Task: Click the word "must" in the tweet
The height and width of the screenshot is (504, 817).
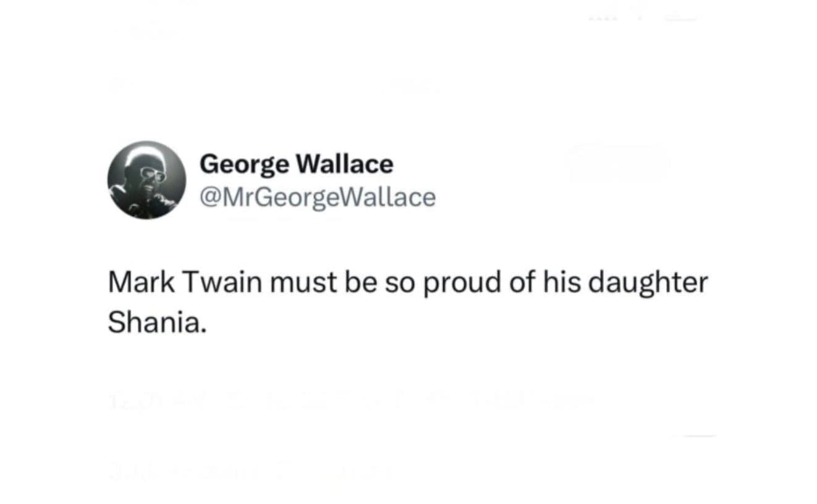Action: coord(298,283)
